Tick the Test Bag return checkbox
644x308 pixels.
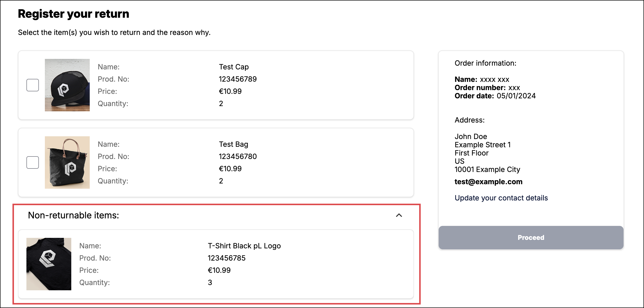click(x=32, y=162)
